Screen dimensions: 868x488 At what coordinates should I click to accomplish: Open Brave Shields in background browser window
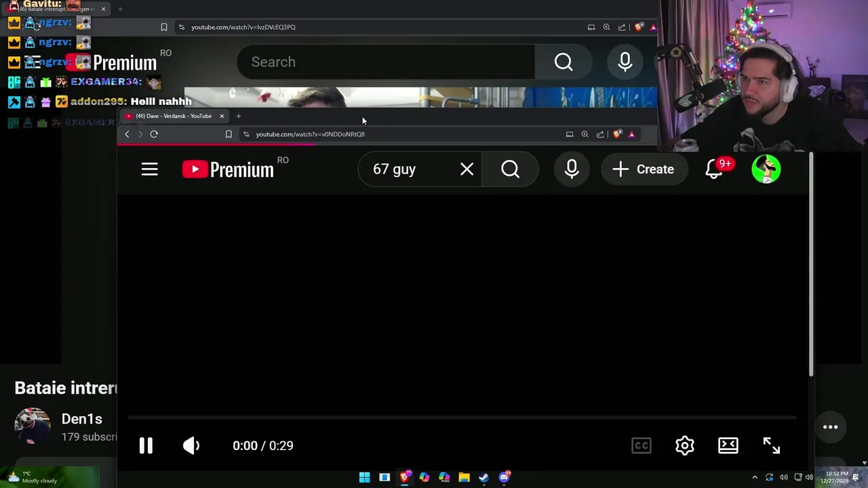tap(639, 27)
